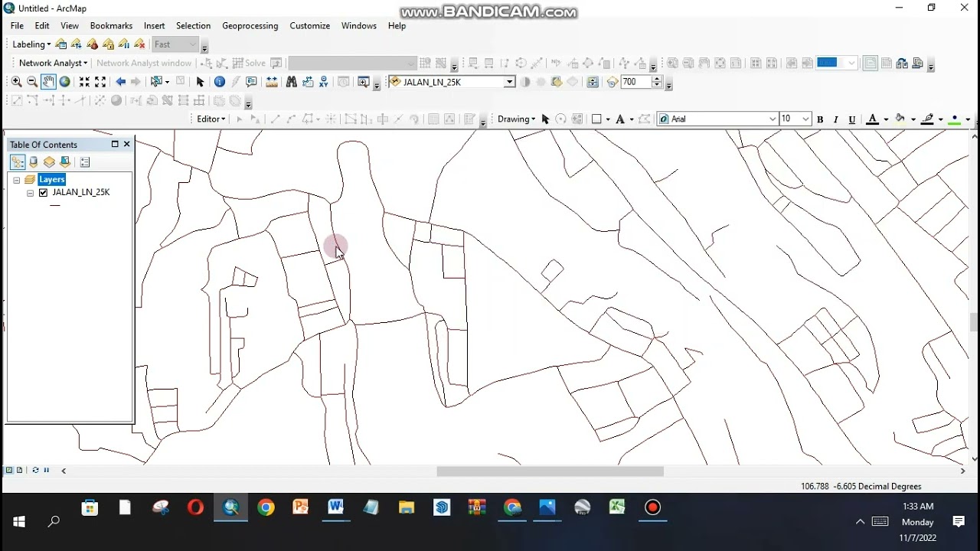Open the Label Manager icon

pyautogui.click(x=61, y=44)
